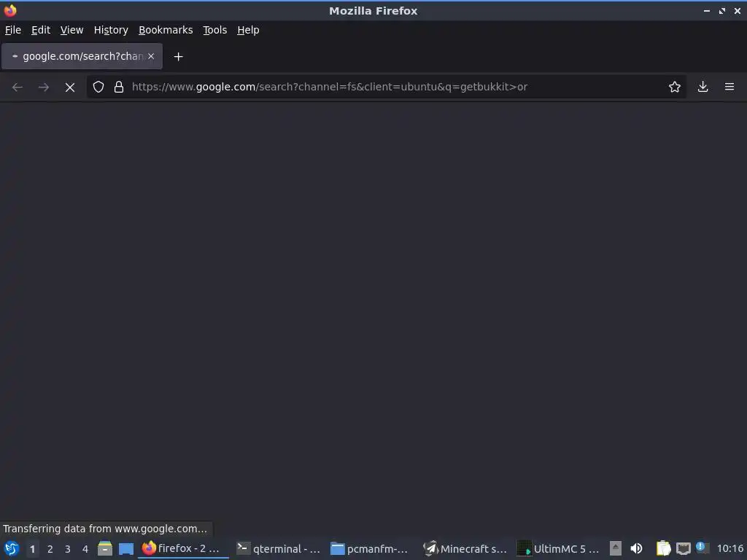Go forward to next page

click(x=44, y=87)
